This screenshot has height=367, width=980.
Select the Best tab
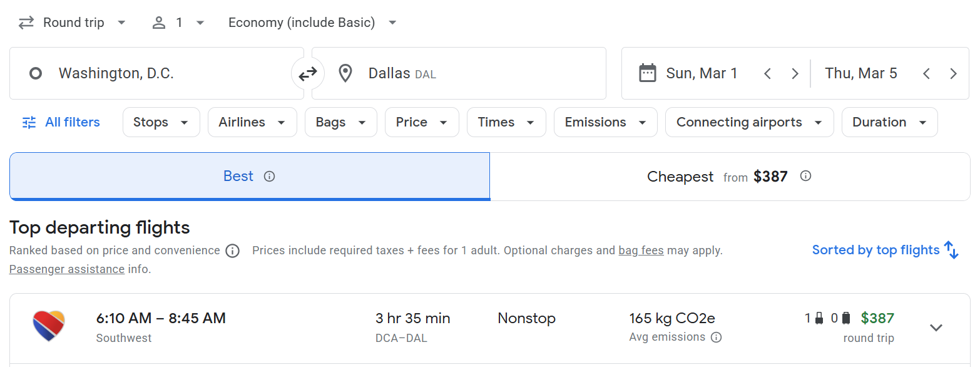[x=250, y=177]
